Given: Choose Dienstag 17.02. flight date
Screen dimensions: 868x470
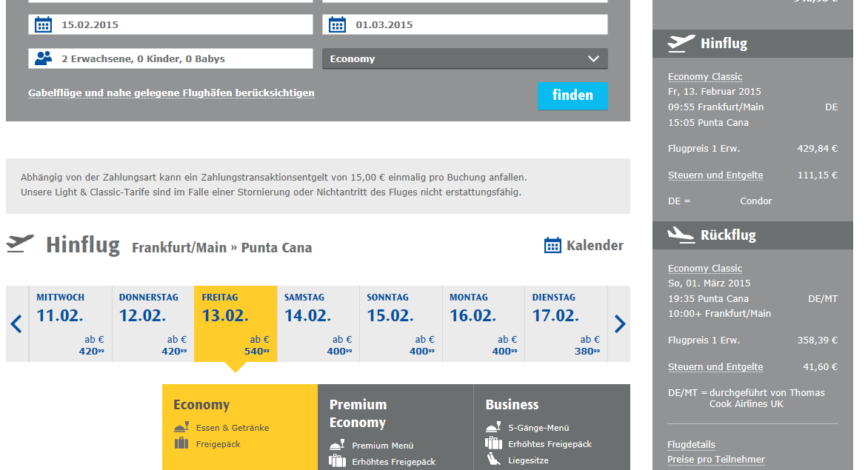Looking at the screenshot, I should click(x=566, y=324).
